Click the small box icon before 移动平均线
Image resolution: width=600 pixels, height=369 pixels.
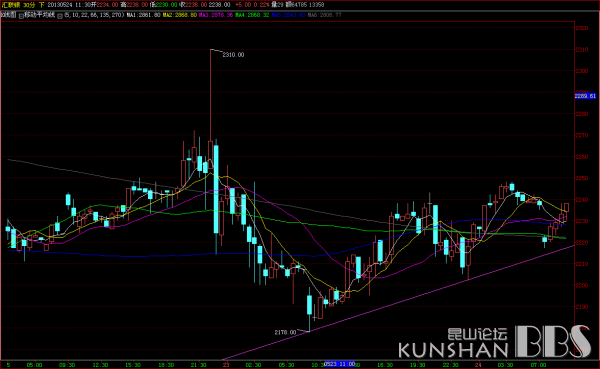(21, 16)
